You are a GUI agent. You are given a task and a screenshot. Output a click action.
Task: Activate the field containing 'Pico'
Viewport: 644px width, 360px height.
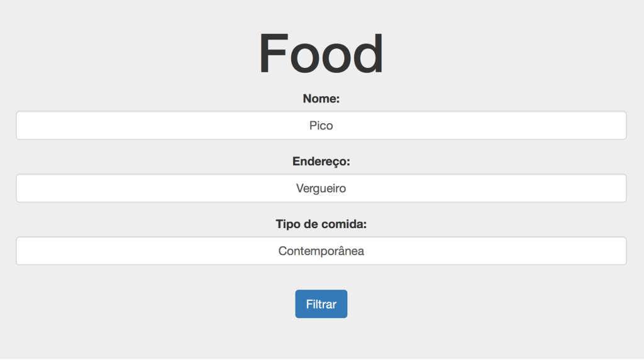pyautogui.click(x=321, y=126)
